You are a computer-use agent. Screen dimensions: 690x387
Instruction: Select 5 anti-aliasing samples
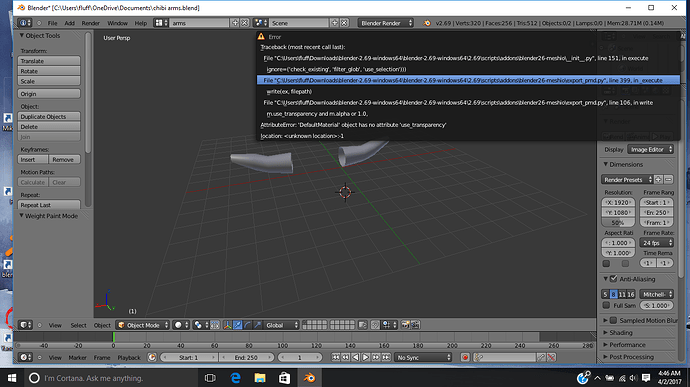(606, 294)
